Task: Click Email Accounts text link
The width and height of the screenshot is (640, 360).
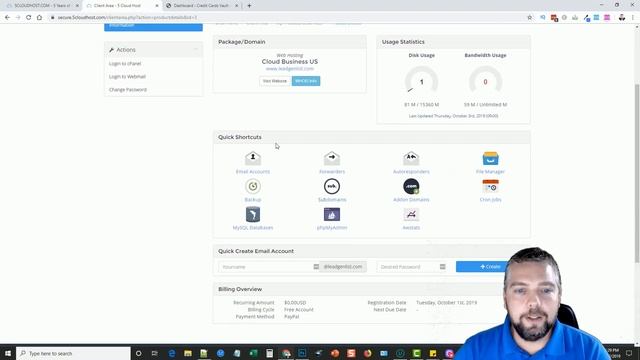Action: tap(253, 172)
